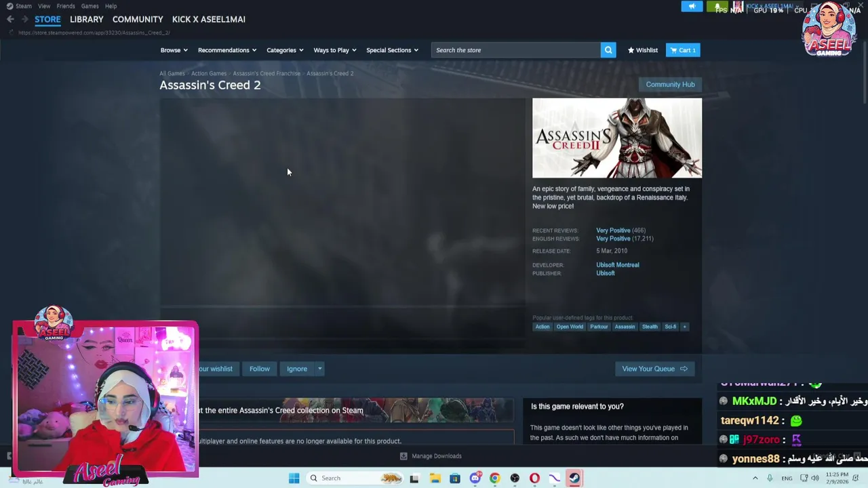This screenshot has width=868, height=488.
Task: Open the Community Hub button
Action: coord(670,85)
